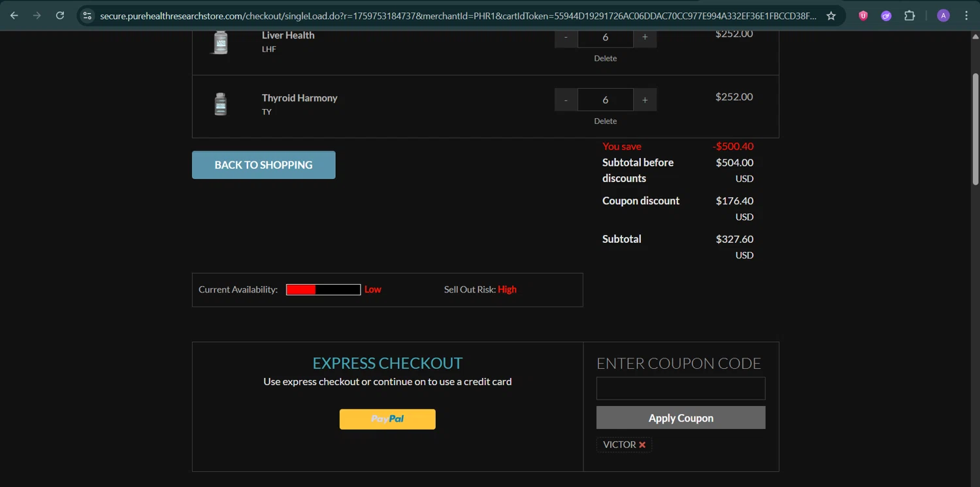Click the Thyroid Harmony product thumbnail
980x487 pixels.
221,104
